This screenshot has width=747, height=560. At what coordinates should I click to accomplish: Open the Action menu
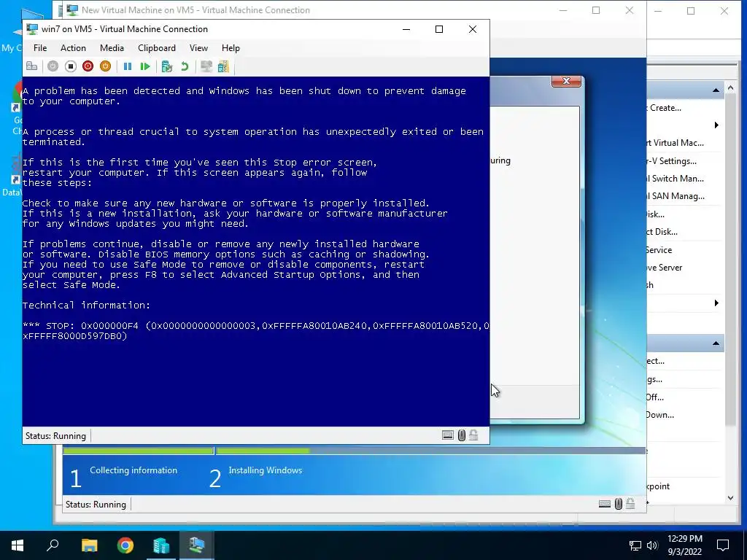click(73, 48)
